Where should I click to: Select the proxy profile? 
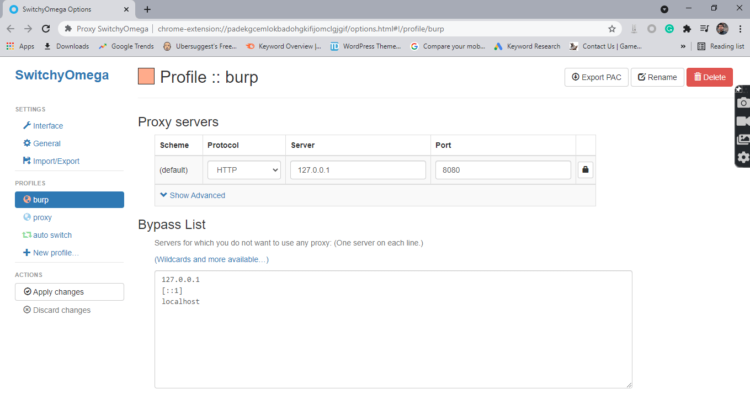tap(37, 217)
